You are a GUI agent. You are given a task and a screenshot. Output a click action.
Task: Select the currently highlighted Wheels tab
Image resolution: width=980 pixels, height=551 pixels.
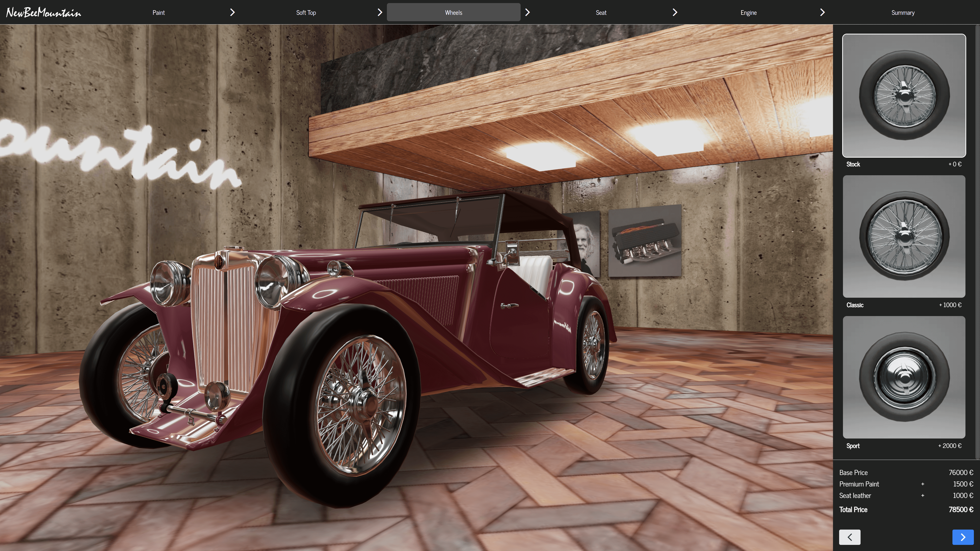pyautogui.click(x=454, y=12)
